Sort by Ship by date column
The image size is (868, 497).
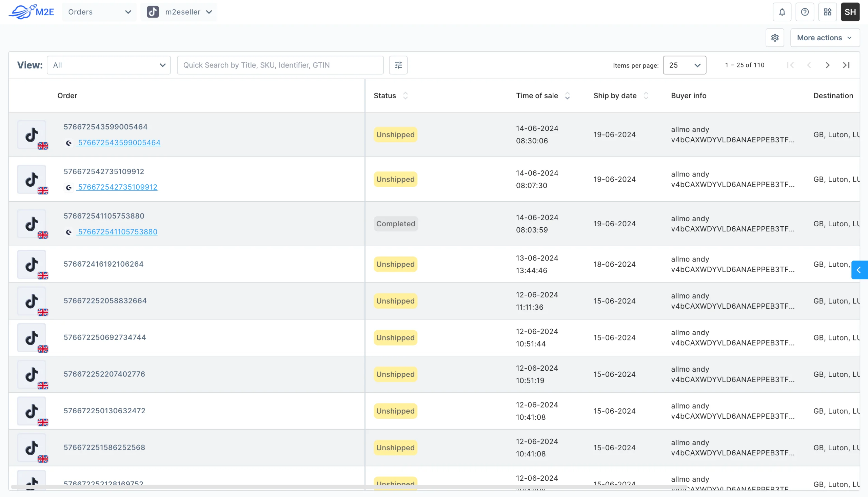[646, 96]
